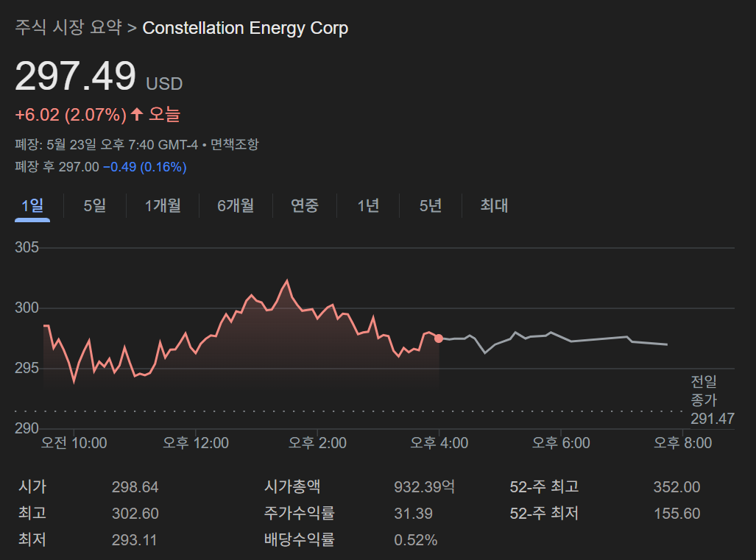
Task: Click the 52-주 최고 value 352.00
Action: click(676, 487)
